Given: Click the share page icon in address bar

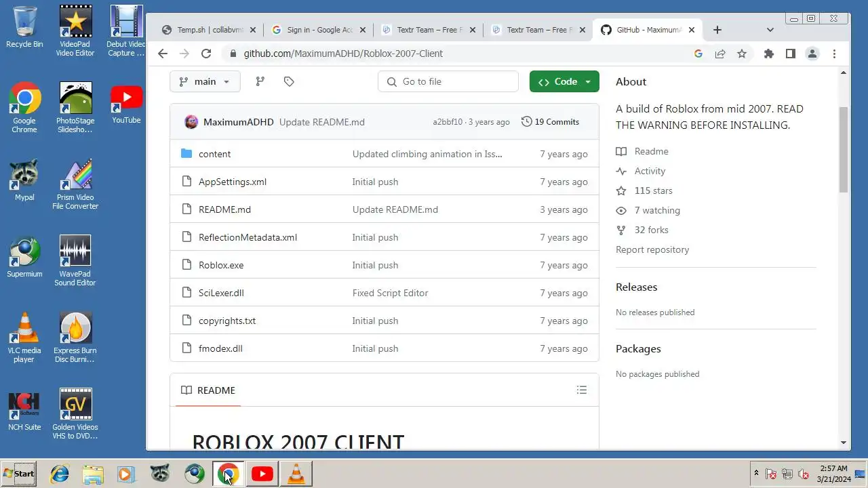Looking at the screenshot, I should (720, 54).
